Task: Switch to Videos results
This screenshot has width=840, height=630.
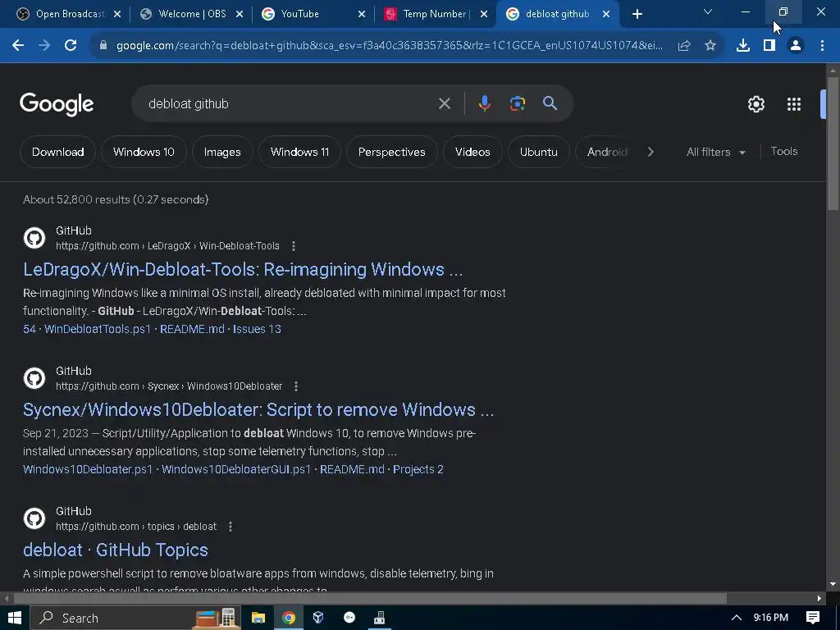Action: point(472,152)
